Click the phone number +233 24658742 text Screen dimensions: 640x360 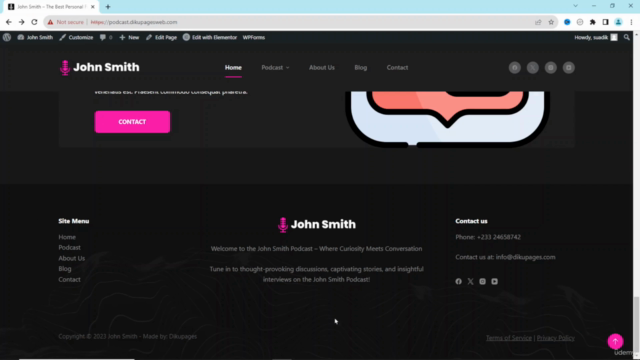pos(499,237)
